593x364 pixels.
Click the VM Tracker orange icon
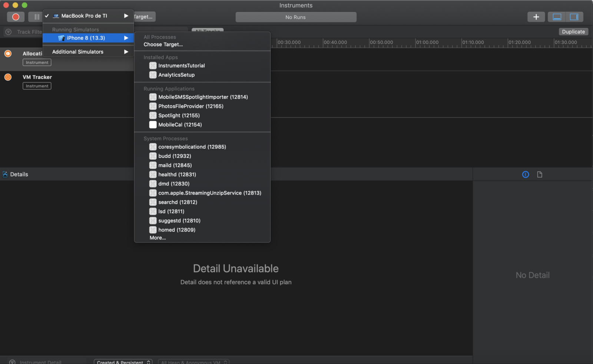[8, 77]
